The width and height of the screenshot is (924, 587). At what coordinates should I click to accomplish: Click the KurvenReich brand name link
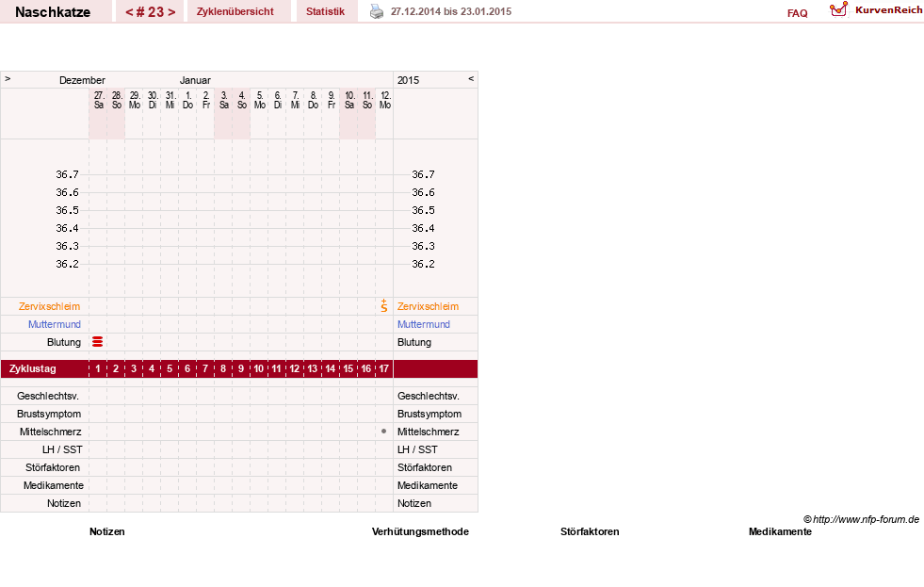pos(888,10)
